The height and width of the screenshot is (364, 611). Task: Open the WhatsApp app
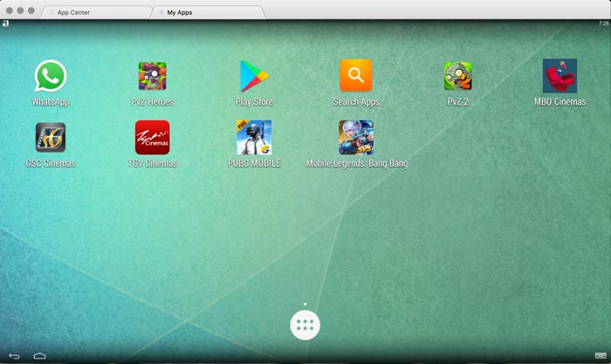[51, 76]
